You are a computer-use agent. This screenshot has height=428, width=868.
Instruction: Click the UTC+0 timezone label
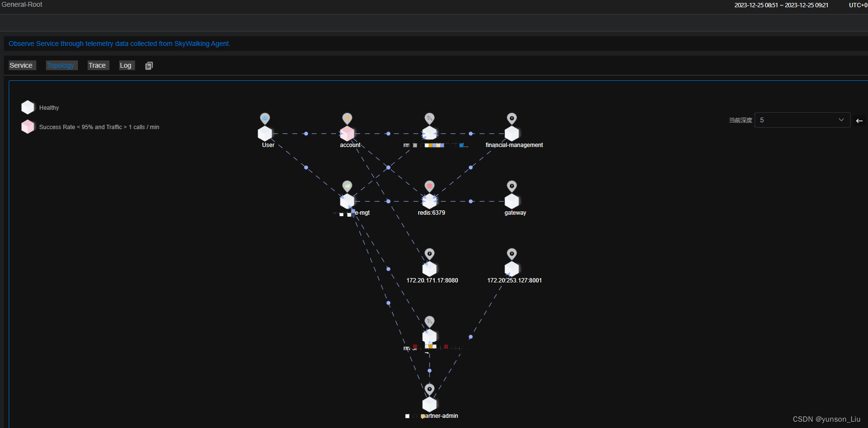pyautogui.click(x=858, y=5)
